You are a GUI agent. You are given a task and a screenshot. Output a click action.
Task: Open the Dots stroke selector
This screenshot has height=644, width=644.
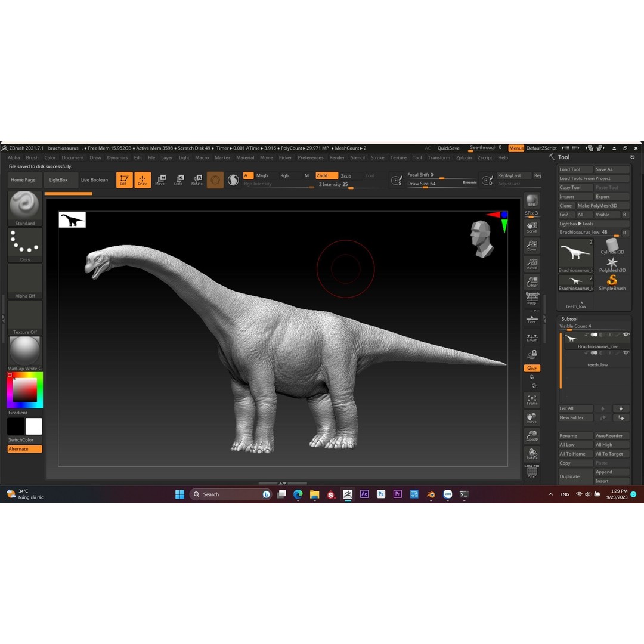pos(24,245)
